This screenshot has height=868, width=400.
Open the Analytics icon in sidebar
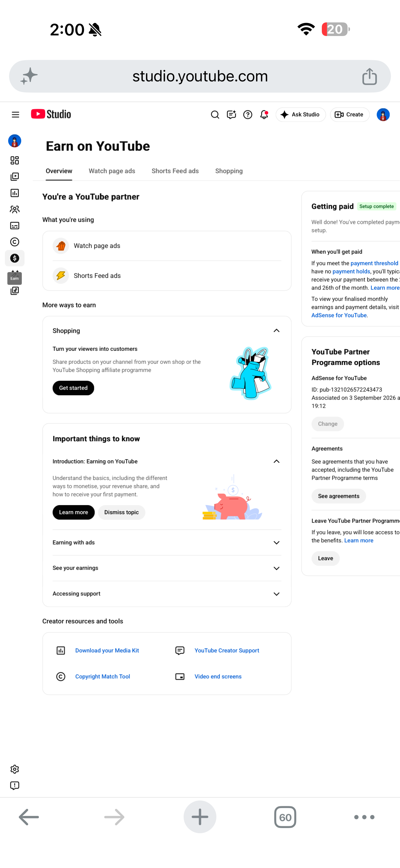point(15,193)
